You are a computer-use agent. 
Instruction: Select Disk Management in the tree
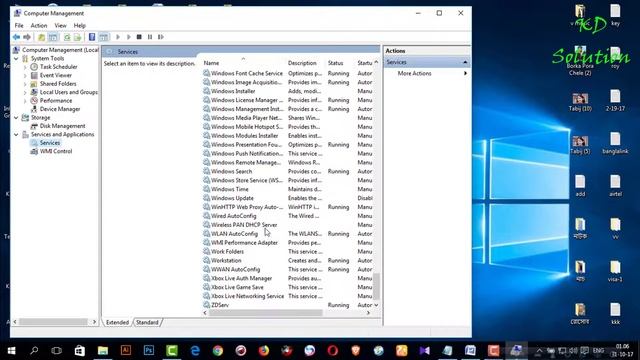coord(62,126)
